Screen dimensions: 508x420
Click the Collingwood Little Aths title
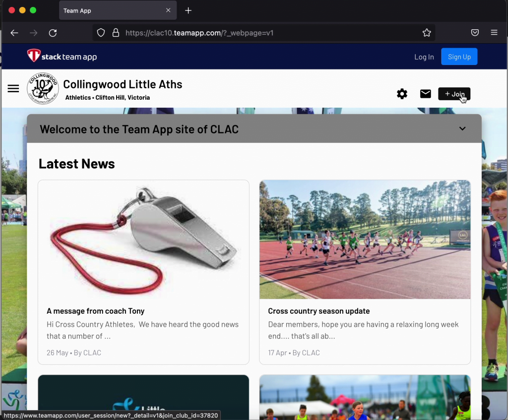click(x=123, y=84)
